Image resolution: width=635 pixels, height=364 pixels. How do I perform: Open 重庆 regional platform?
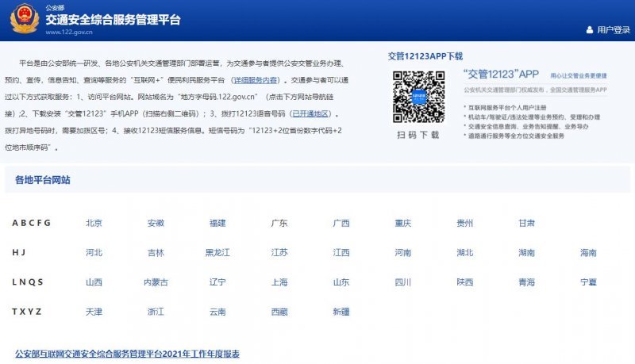(403, 223)
